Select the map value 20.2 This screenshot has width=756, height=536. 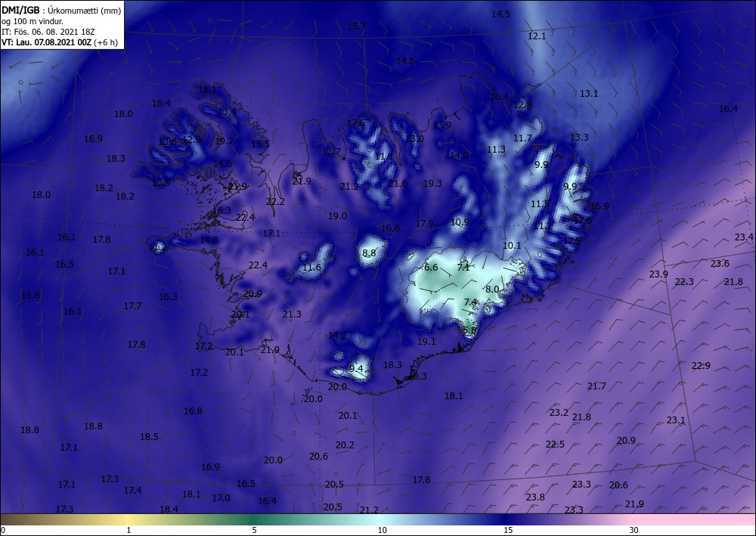345,445
